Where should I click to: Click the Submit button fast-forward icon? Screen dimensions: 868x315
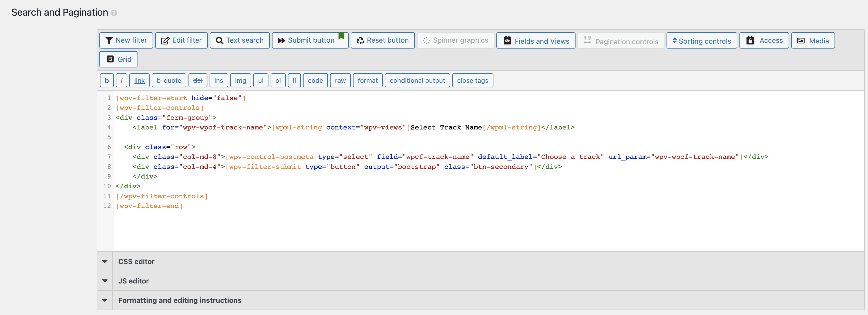[281, 41]
